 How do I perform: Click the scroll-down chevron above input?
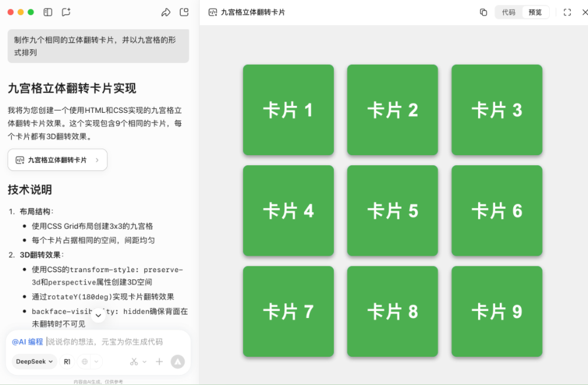(x=98, y=315)
